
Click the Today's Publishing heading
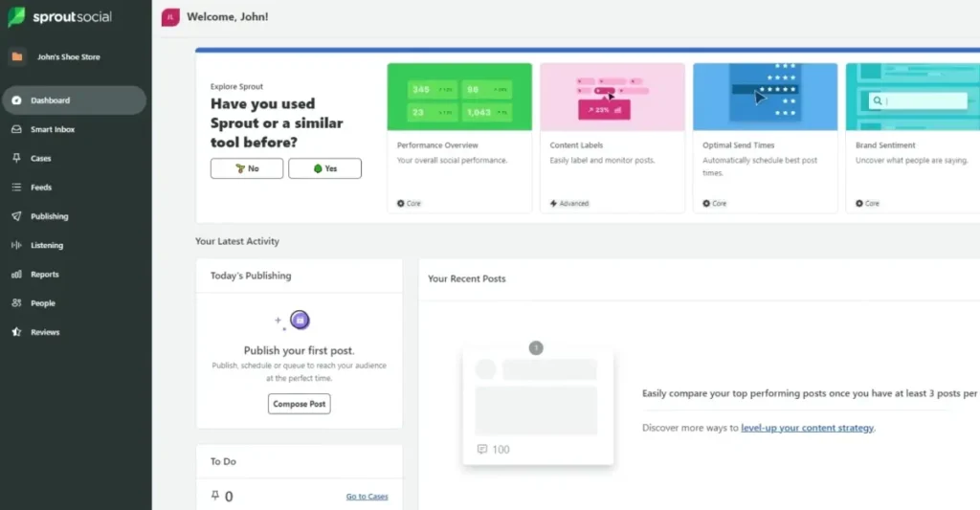(251, 276)
